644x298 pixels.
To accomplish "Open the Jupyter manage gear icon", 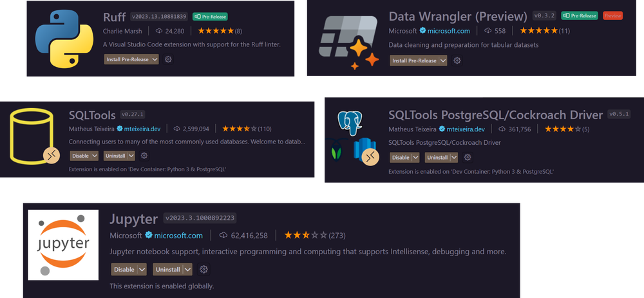I will (x=204, y=270).
